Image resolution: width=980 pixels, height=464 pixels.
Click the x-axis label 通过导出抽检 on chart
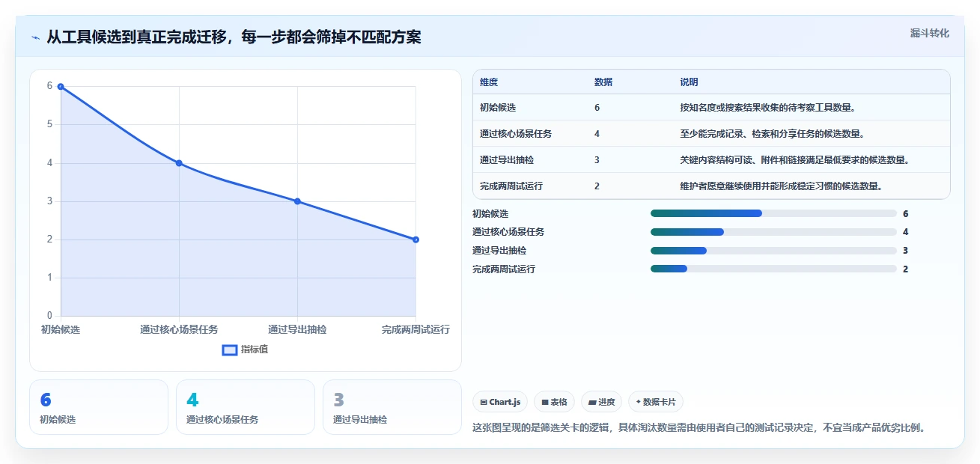(x=297, y=329)
